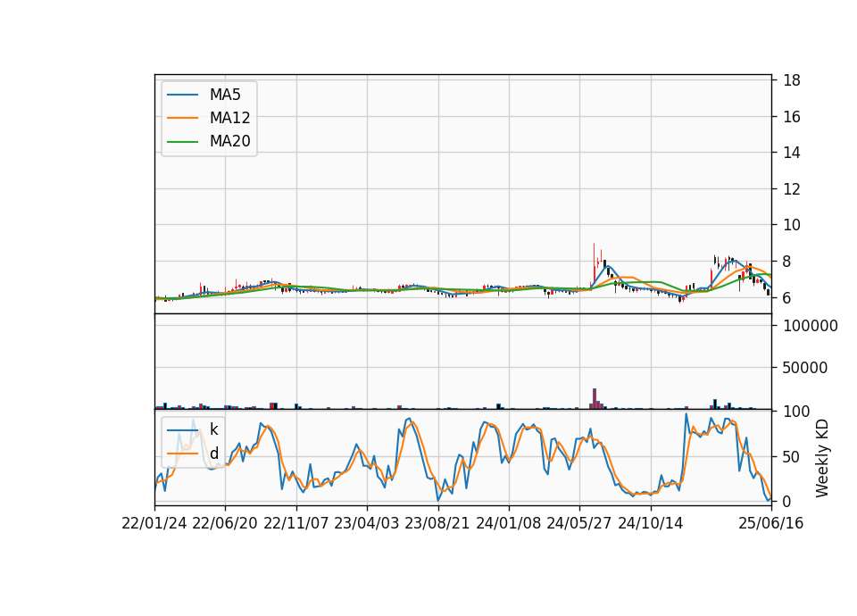The image size is (857, 616).
Task: Click the green MA20 legend line sample
Action: coord(182,141)
